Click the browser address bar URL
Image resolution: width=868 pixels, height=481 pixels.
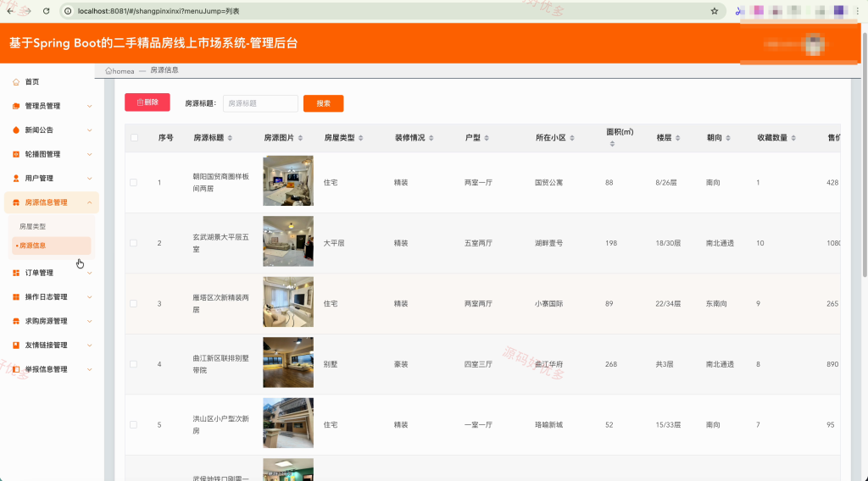tap(159, 11)
